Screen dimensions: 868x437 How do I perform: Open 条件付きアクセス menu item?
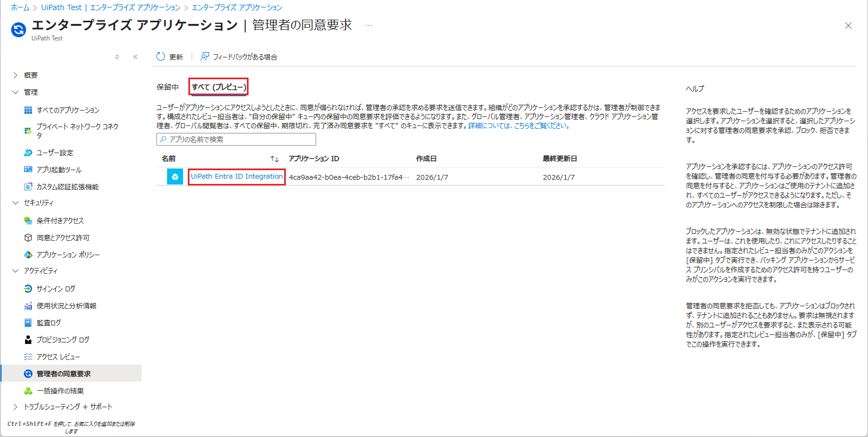pos(60,221)
